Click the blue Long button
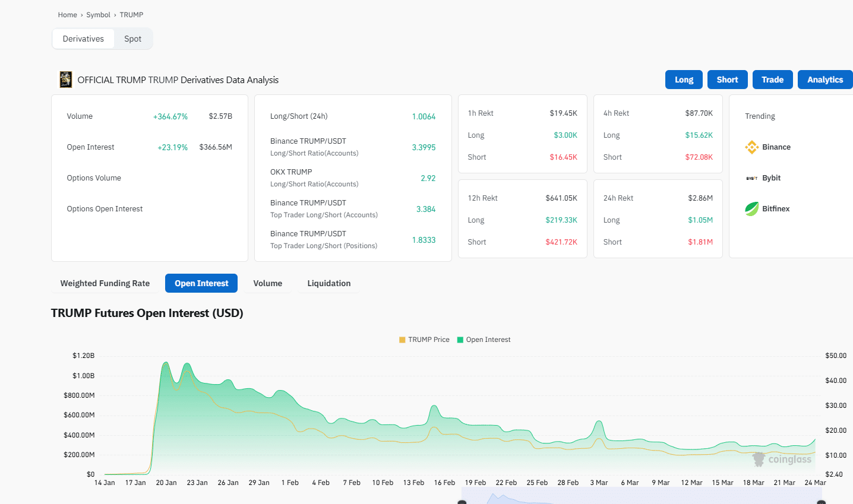 (684, 80)
